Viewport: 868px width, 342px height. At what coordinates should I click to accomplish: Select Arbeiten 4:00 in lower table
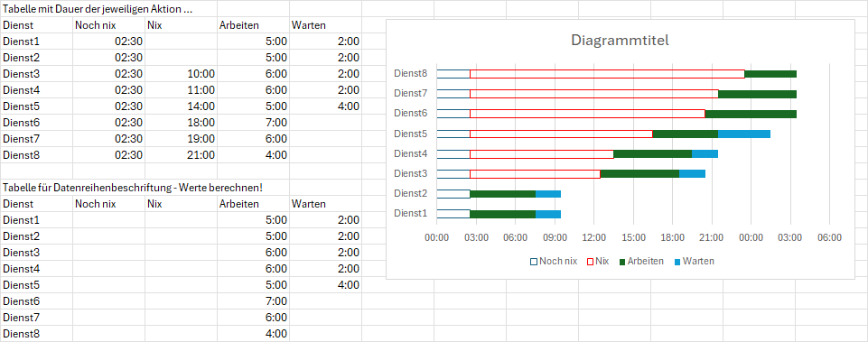pos(253,334)
